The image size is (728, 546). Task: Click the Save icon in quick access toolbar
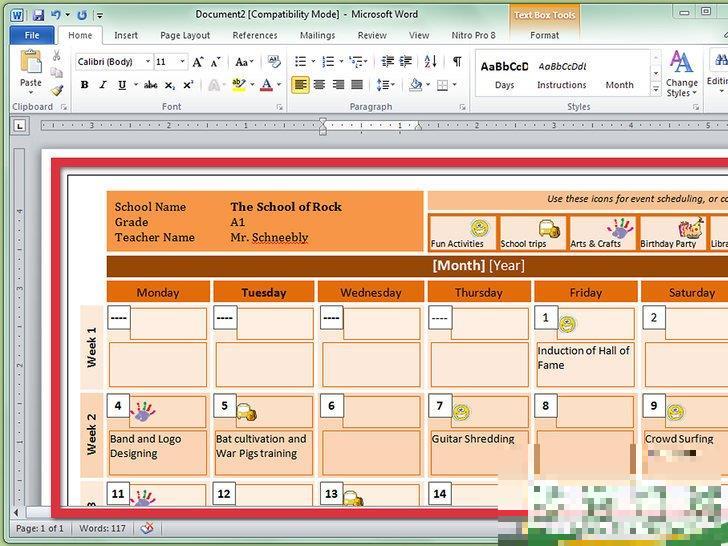(38, 15)
